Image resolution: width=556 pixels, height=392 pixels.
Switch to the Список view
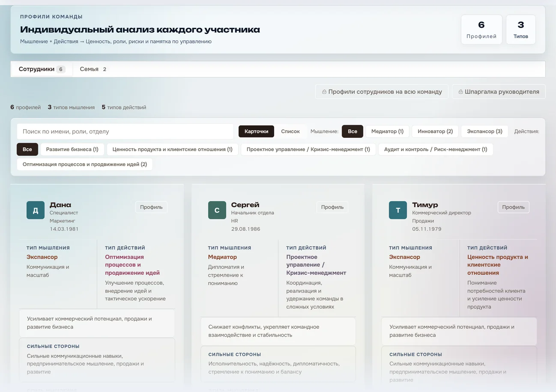[x=290, y=131]
